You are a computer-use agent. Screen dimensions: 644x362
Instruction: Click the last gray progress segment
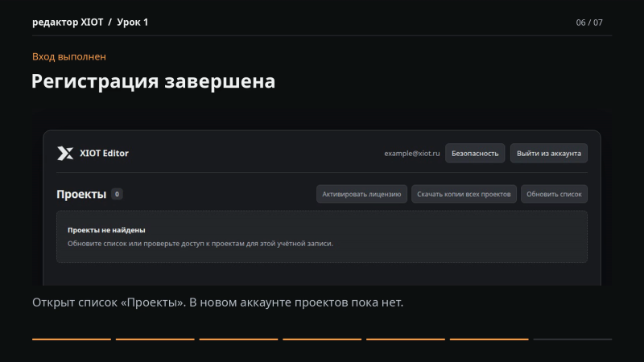(572, 339)
